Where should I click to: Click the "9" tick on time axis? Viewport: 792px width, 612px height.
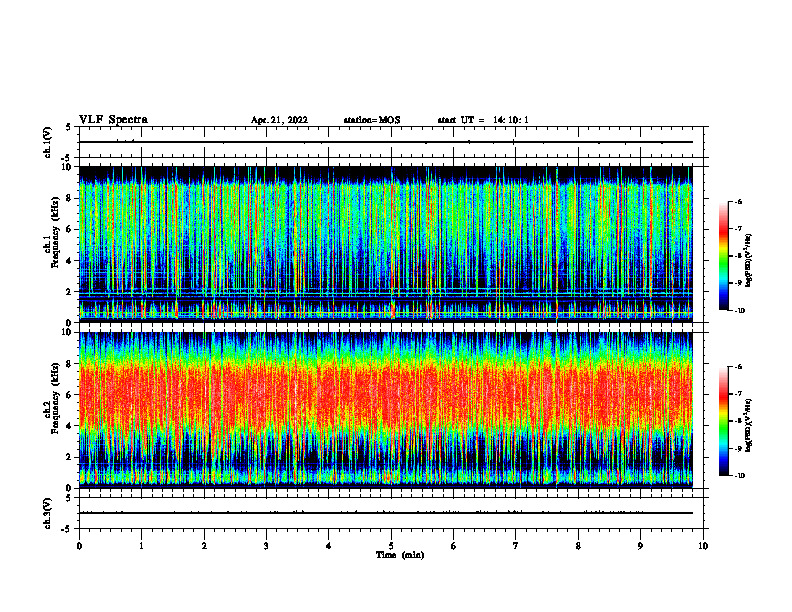click(x=640, y=546)
